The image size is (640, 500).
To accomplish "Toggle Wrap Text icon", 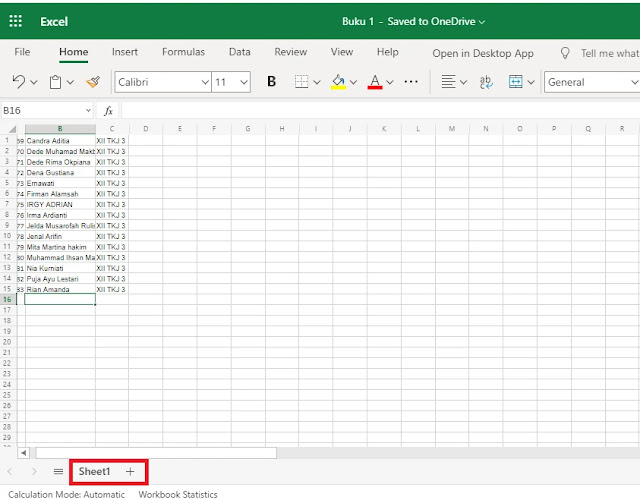I will coord(486,82).
